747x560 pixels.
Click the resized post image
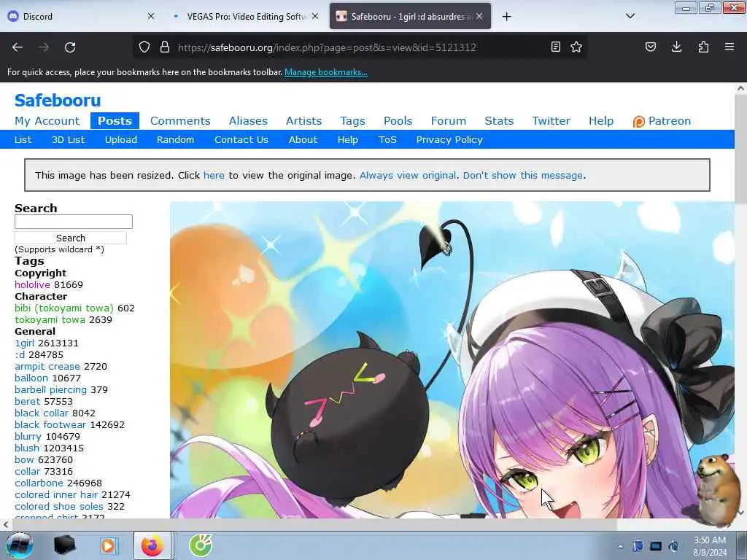coord(452,359)
